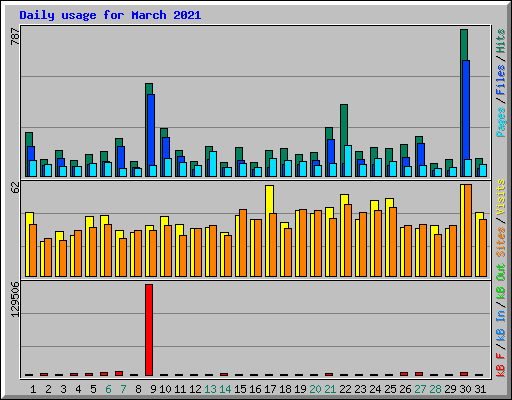Viewport: 512px width, 400px height.
Task: Click the green hits bar for day 22
Action: (344, 125)
